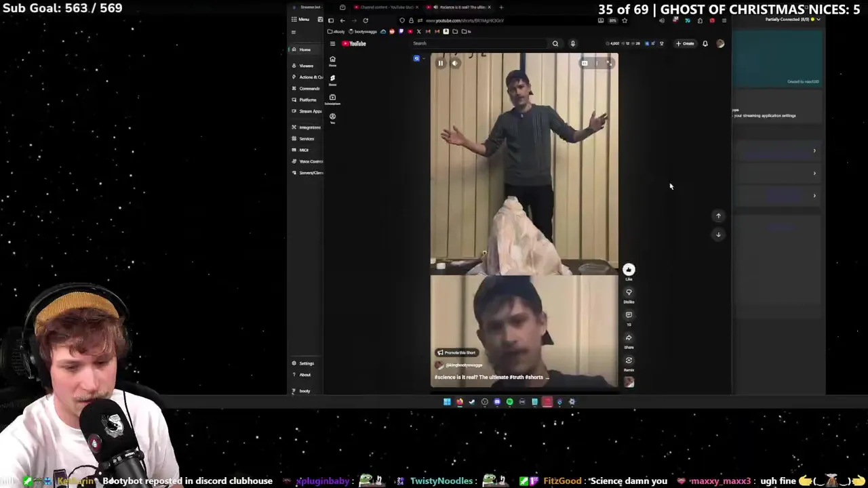Open the X bookmark in bookmarks bar
Image resolution: width=868 pixels, height=488 pixels.
click(418, 31)
